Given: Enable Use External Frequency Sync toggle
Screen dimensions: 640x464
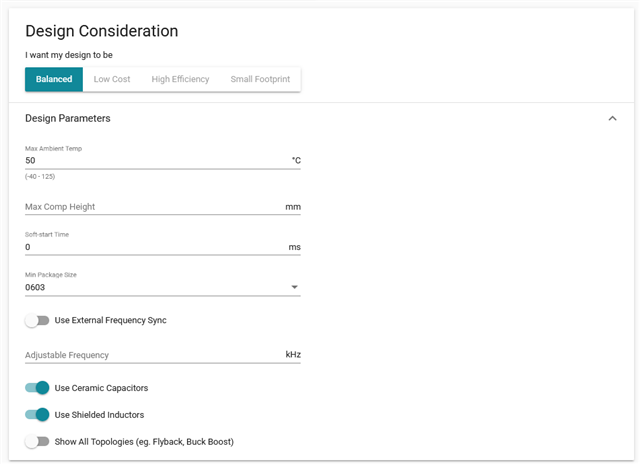Looking at the screenshot, I should tap(37, 321).
